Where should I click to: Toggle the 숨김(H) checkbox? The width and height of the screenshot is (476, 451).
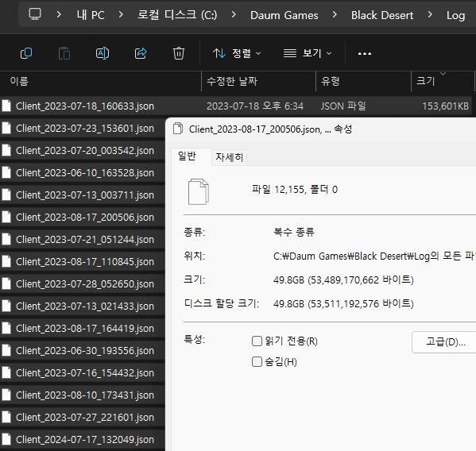coord(257,361)
